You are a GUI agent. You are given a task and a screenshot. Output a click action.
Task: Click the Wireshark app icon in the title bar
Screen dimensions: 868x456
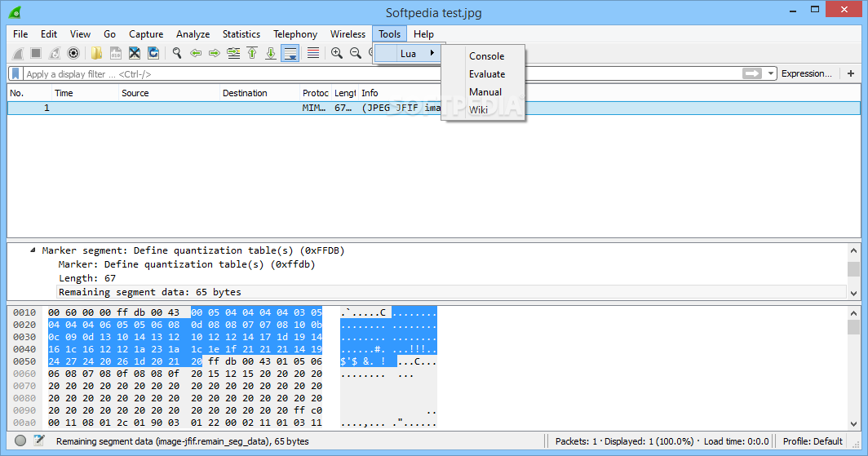15,11
